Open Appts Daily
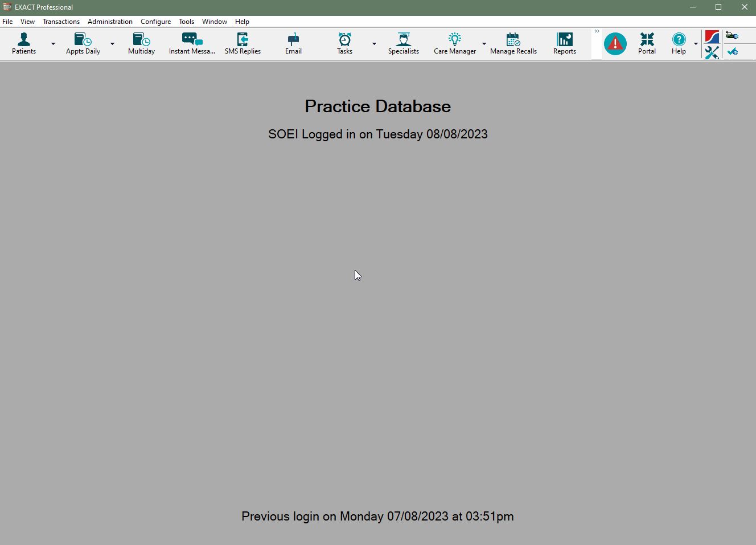This screenshot has width=756, height=545. (83, 43)
